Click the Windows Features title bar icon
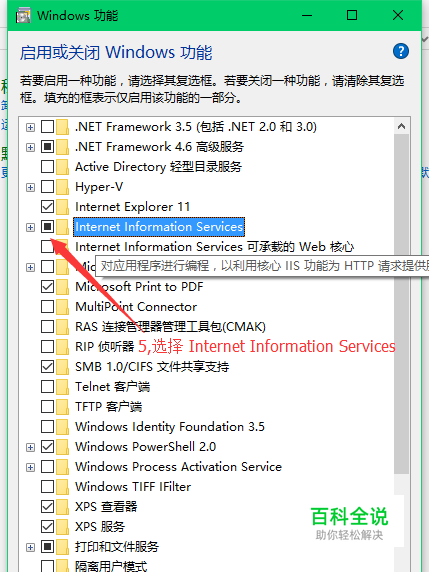The height and width of the screenshot is (572, 429). point(23,16)
